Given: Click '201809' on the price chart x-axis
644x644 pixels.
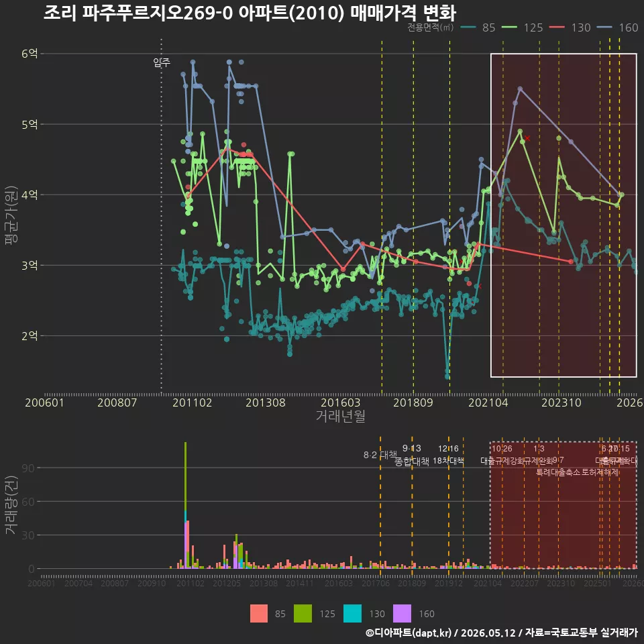Looking at the screenshot, I should tap(413, 402).
